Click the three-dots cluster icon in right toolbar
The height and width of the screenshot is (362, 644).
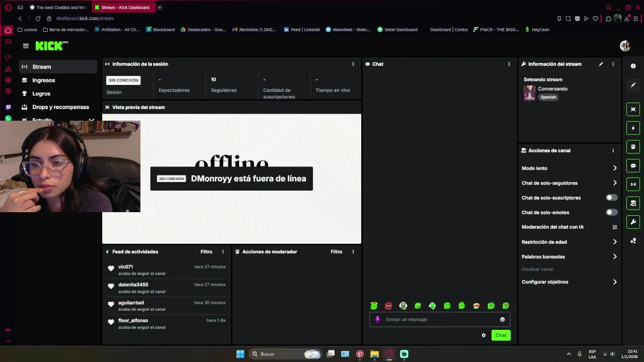point(633,241)
